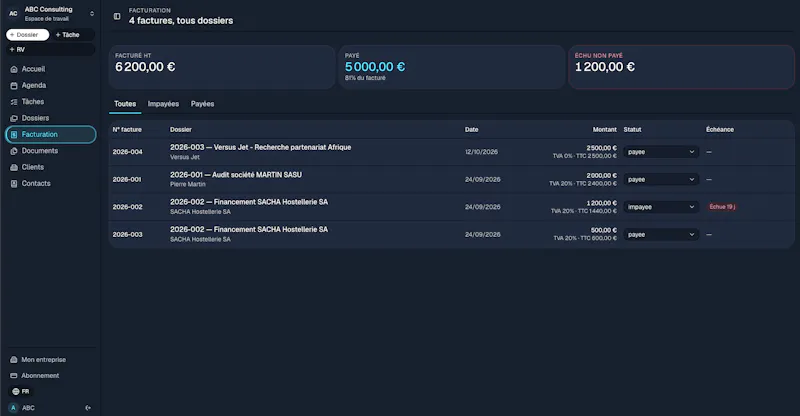Add a new Tâche
800x416 pixels.
pyautogui.click(x=73, y=35)
